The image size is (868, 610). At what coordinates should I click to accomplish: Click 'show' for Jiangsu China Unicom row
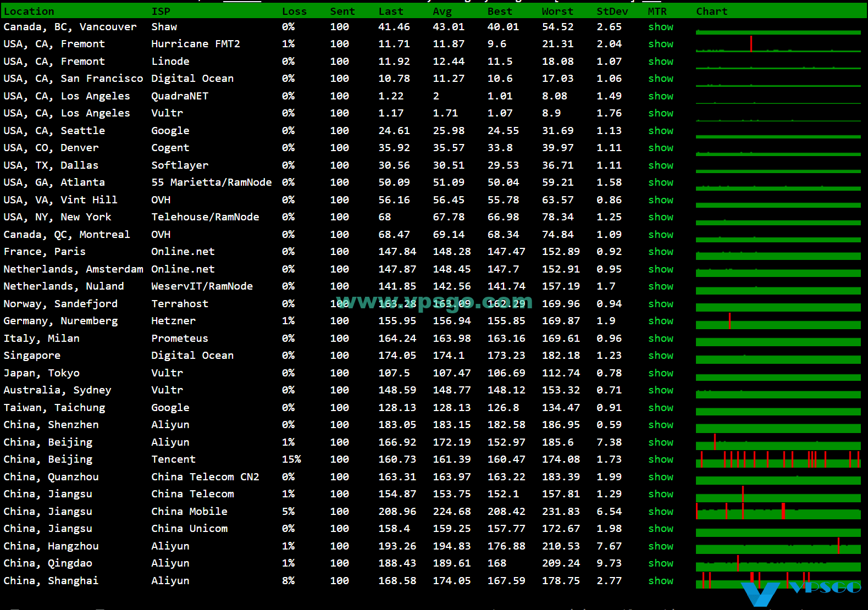[660, 529]
